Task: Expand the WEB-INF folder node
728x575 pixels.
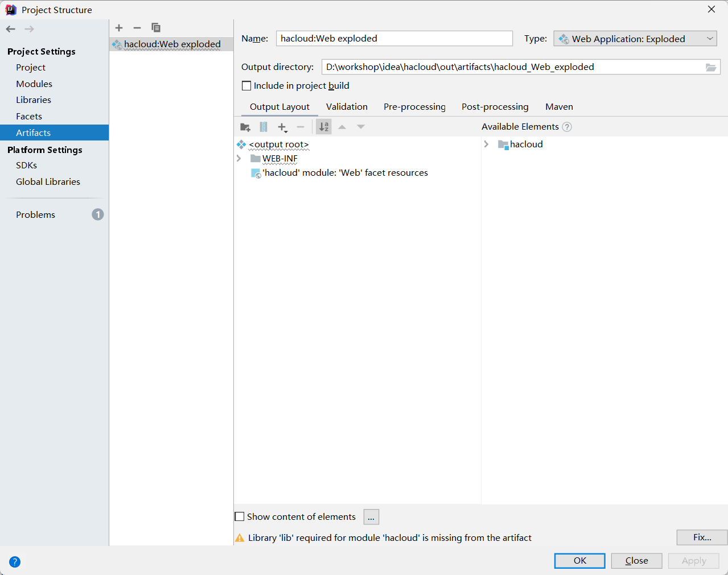Action: [239, 159]
